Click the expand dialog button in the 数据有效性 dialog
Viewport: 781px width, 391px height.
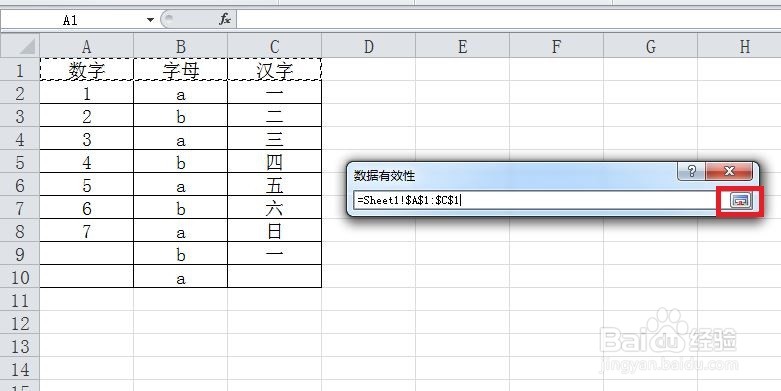point(741,201)
